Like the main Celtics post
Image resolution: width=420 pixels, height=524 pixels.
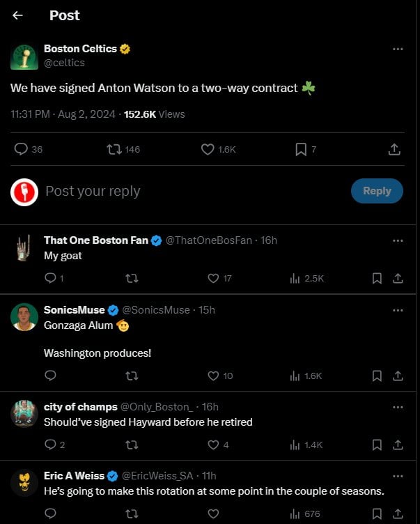[x=208, y=149]
